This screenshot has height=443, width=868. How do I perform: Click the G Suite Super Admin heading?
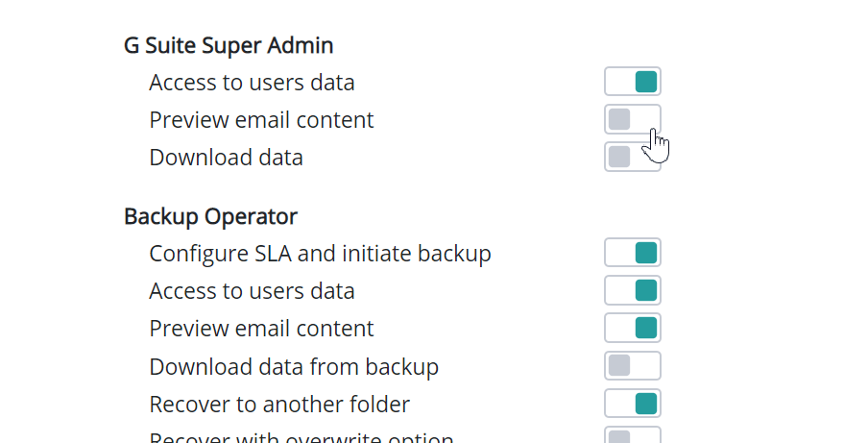pos(229,44)
